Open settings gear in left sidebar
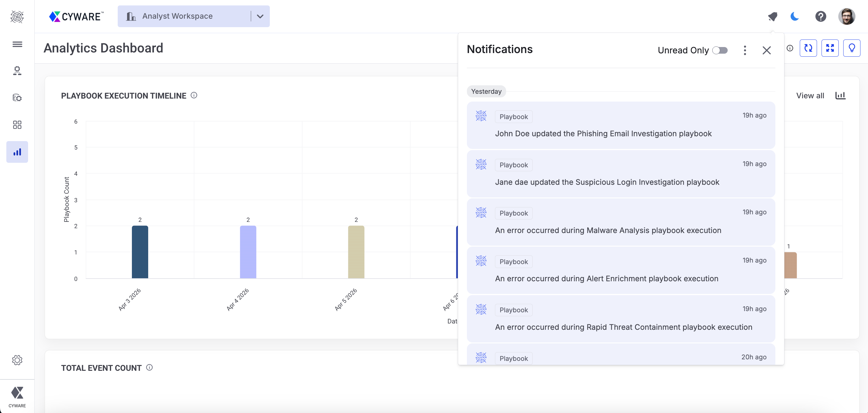Viewport: 868px width, 413px height. 17,360
